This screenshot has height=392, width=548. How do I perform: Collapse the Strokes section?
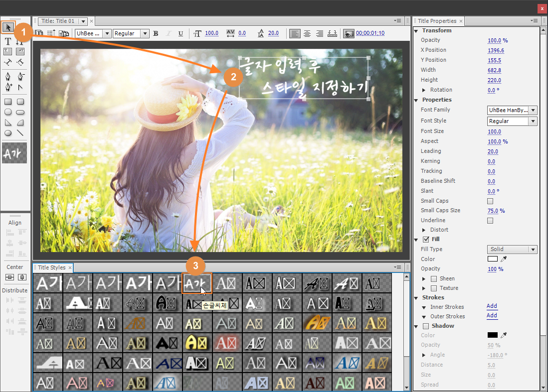[416, 298]
